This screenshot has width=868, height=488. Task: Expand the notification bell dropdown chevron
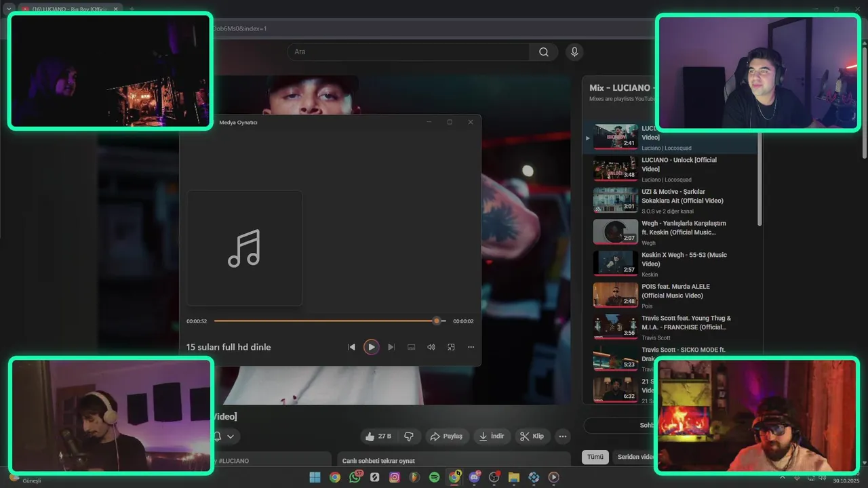[x=231, y=436]
